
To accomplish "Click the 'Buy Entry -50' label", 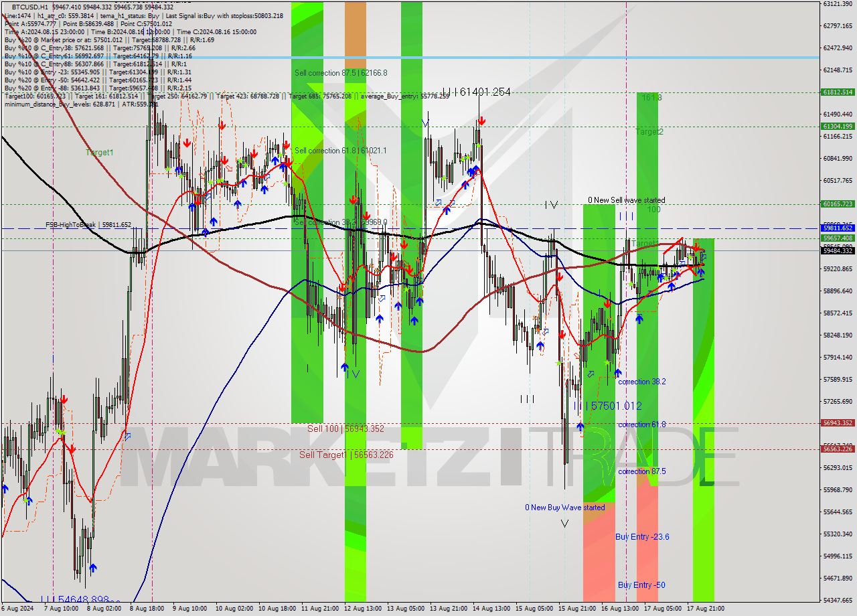I will (641, 585).
